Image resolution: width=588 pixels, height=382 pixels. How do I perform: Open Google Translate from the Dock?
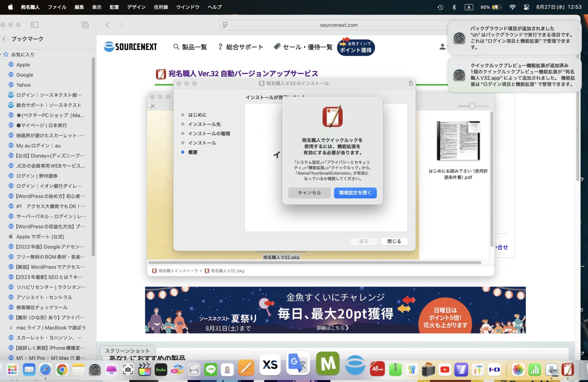pyautogui.click(x=298, y=363)
